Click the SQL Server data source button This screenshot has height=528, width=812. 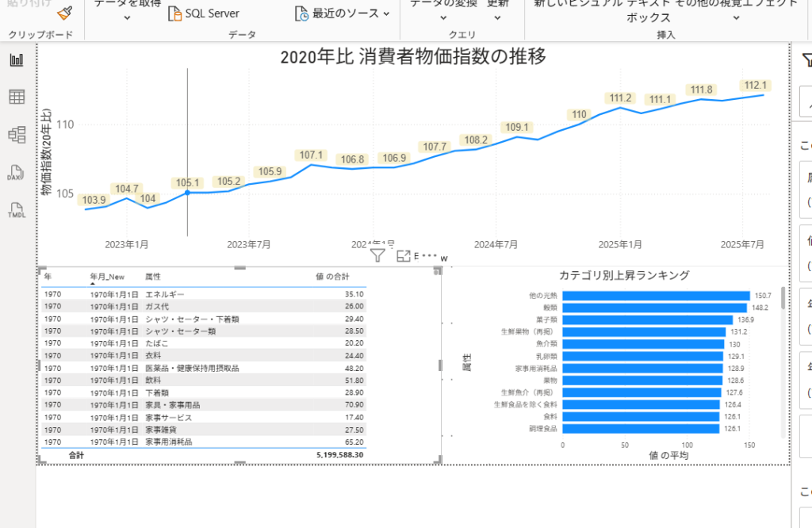pos(203,13)
